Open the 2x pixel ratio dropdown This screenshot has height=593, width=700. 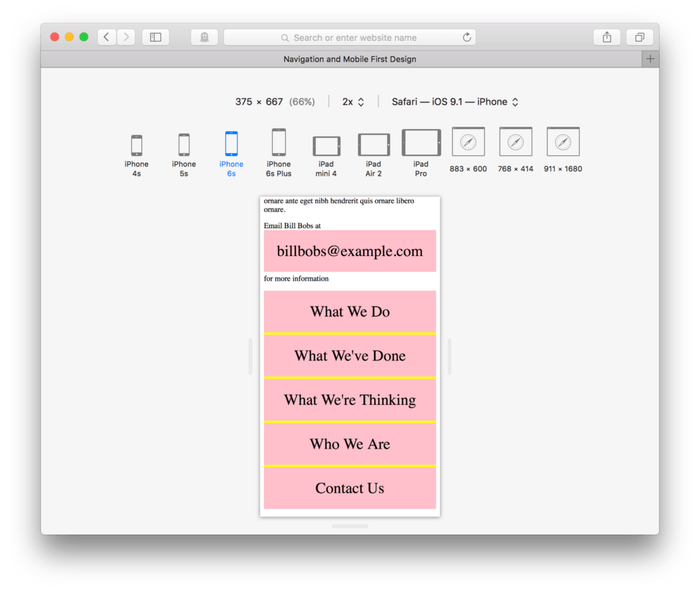click(x=353, y=102)
